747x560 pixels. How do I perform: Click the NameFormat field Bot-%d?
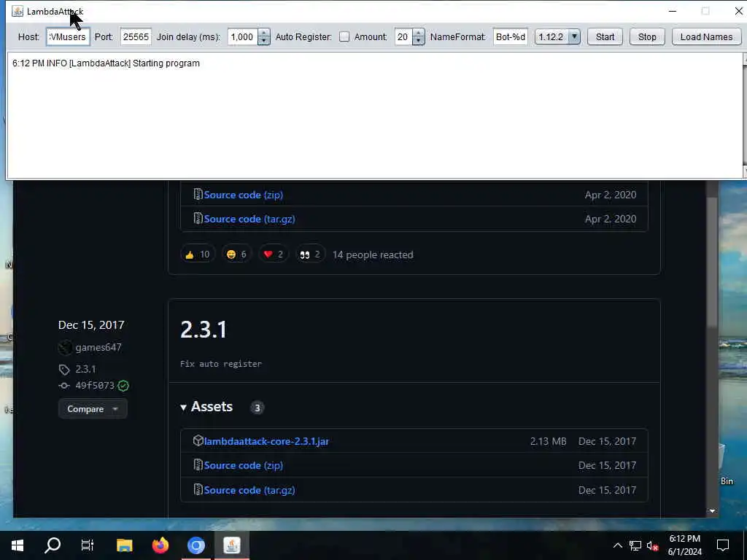(510, 36)
